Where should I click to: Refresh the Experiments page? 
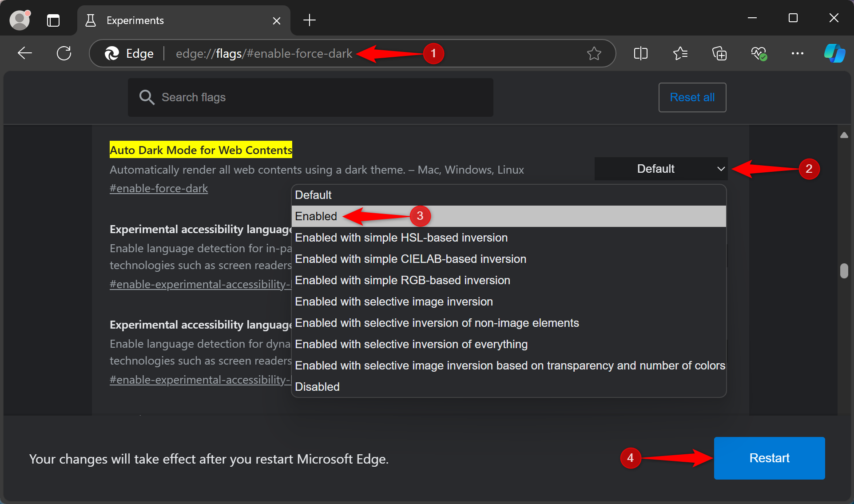[x=64, y=53]
